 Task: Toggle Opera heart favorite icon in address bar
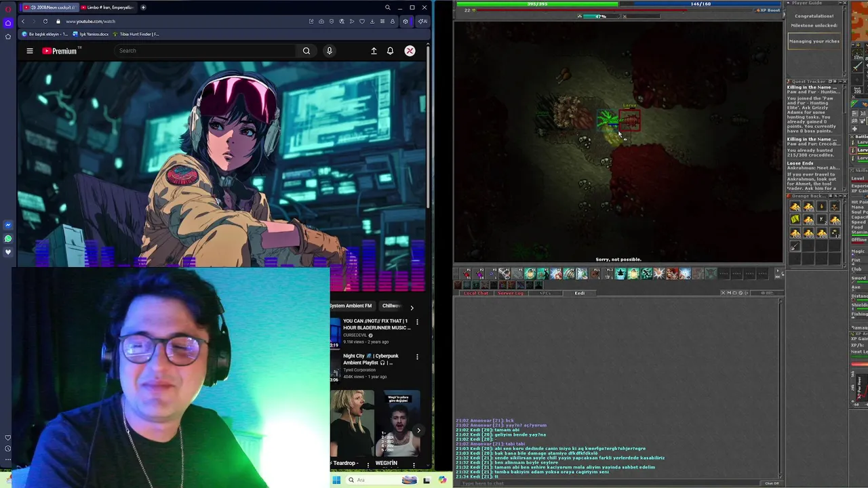(x=362, y=21)
